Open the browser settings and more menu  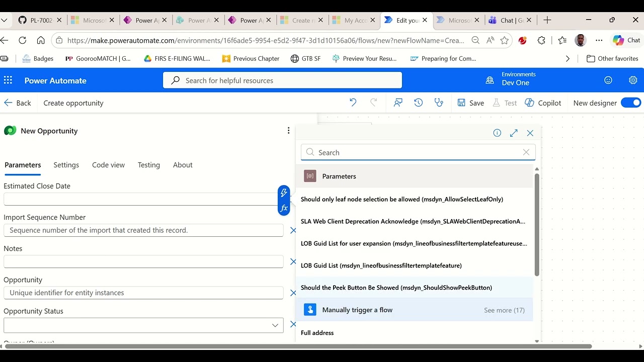coord(599,40)
